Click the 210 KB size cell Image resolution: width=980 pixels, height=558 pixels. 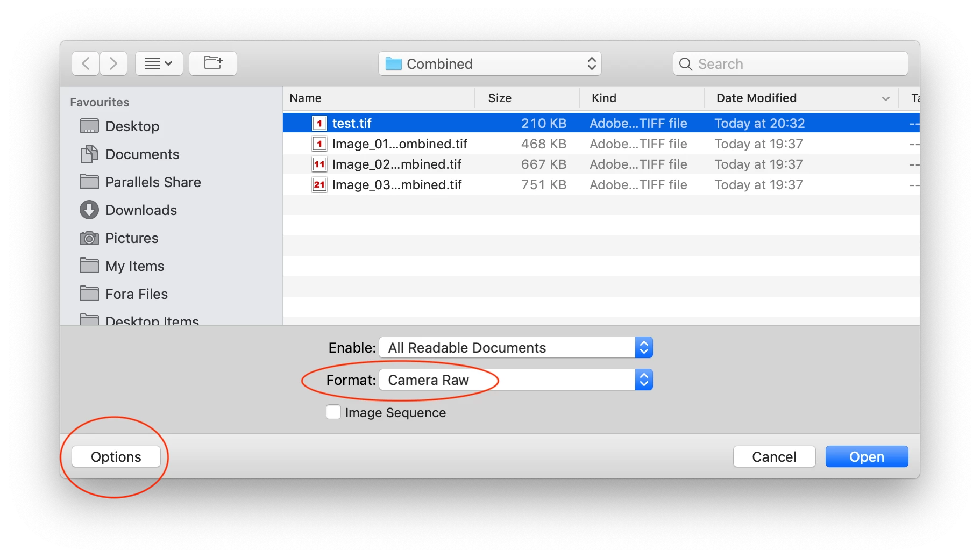544,124
